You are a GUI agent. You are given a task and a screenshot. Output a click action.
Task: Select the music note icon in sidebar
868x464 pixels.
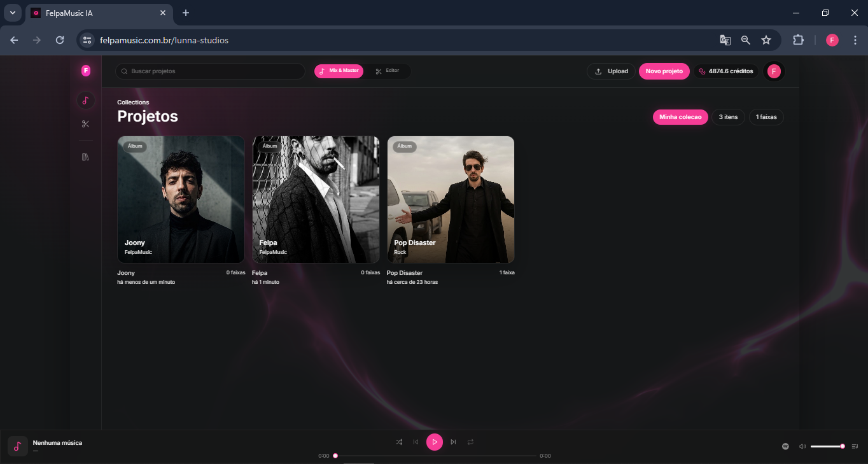point(85,100)
